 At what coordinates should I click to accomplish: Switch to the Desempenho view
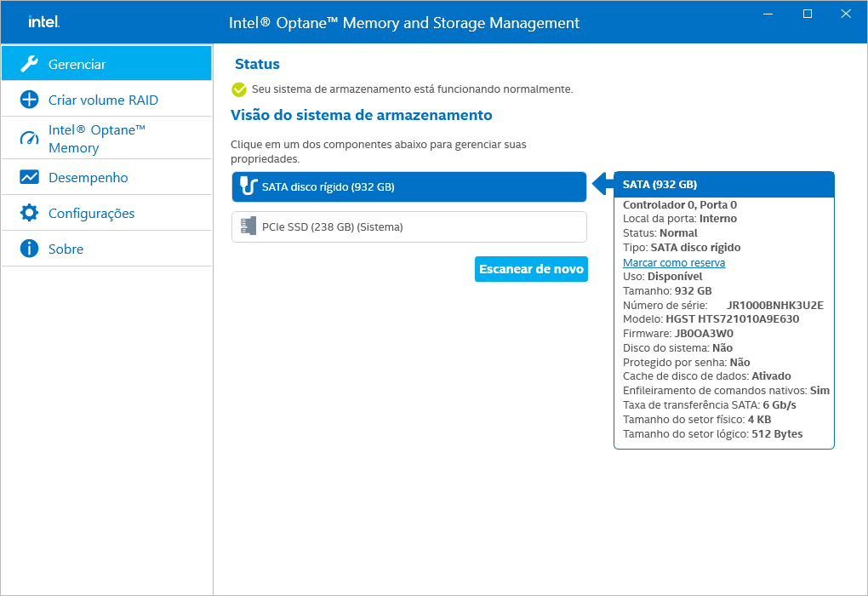[107, 177]
